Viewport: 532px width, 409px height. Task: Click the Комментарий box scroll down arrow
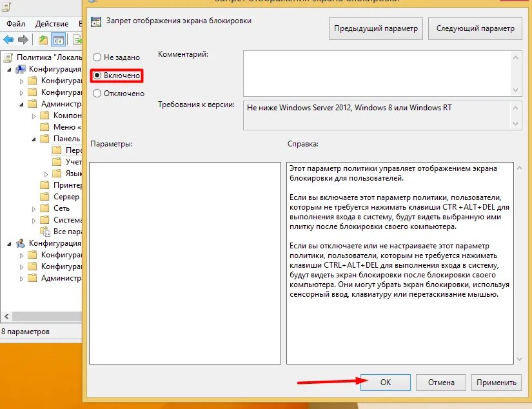click(x=516, y=90)
